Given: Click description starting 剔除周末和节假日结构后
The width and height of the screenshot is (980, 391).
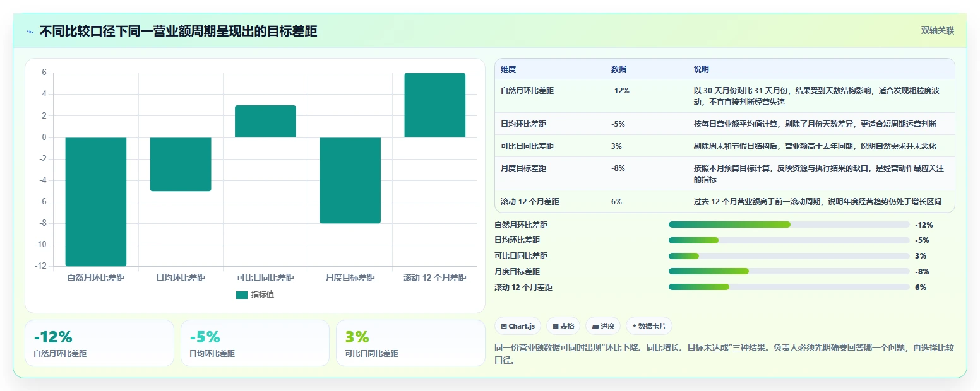Looking at the screenshot, I should pos(815,146).
